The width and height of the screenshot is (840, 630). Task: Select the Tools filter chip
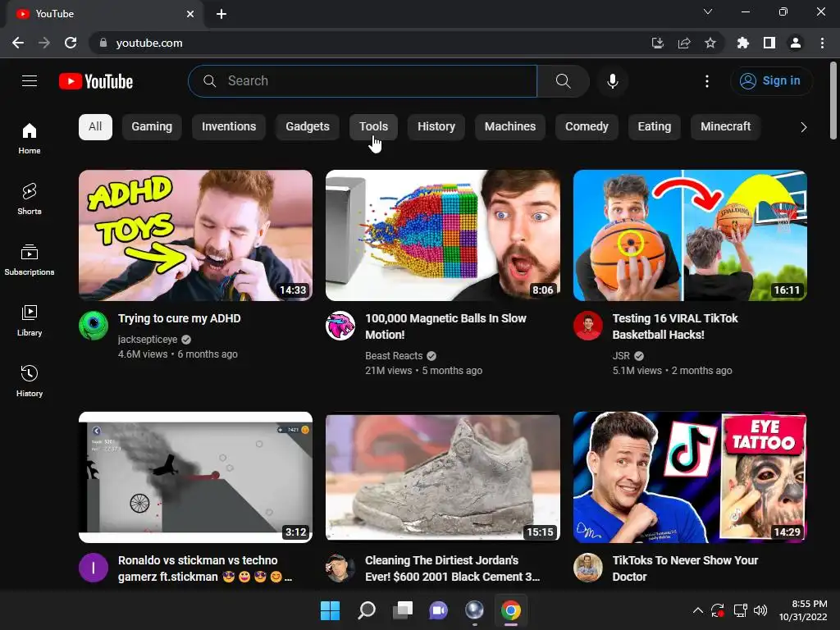pos(373,127)
